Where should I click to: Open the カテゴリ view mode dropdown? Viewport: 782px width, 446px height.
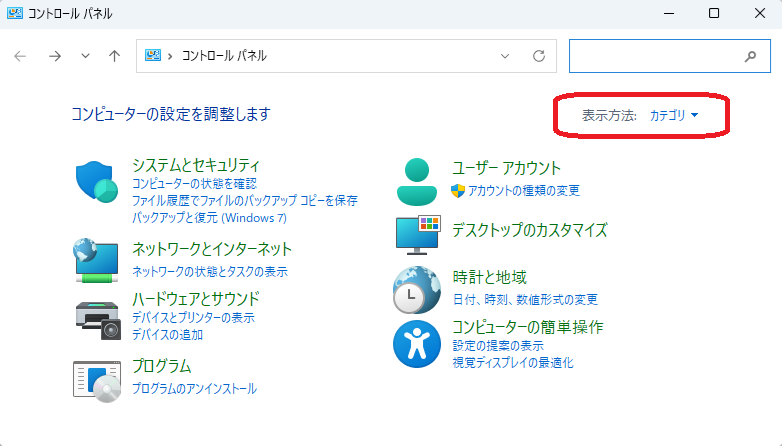(673, 115)
